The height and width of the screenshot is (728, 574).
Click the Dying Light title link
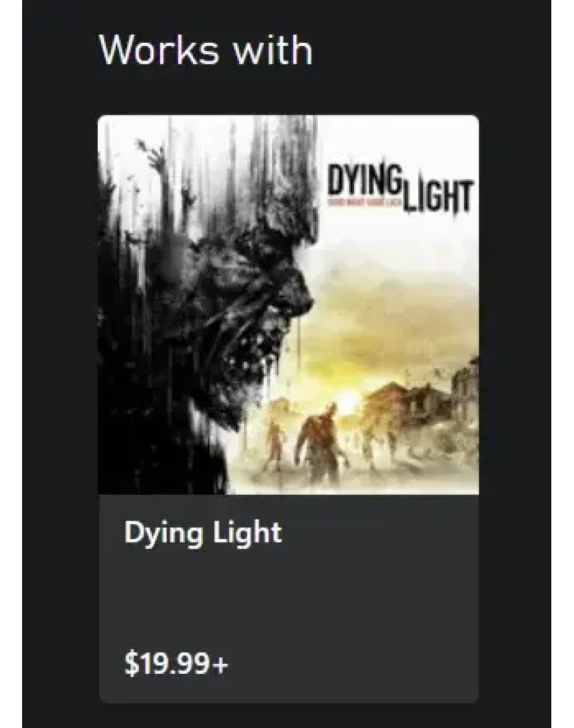pos(202,533)
